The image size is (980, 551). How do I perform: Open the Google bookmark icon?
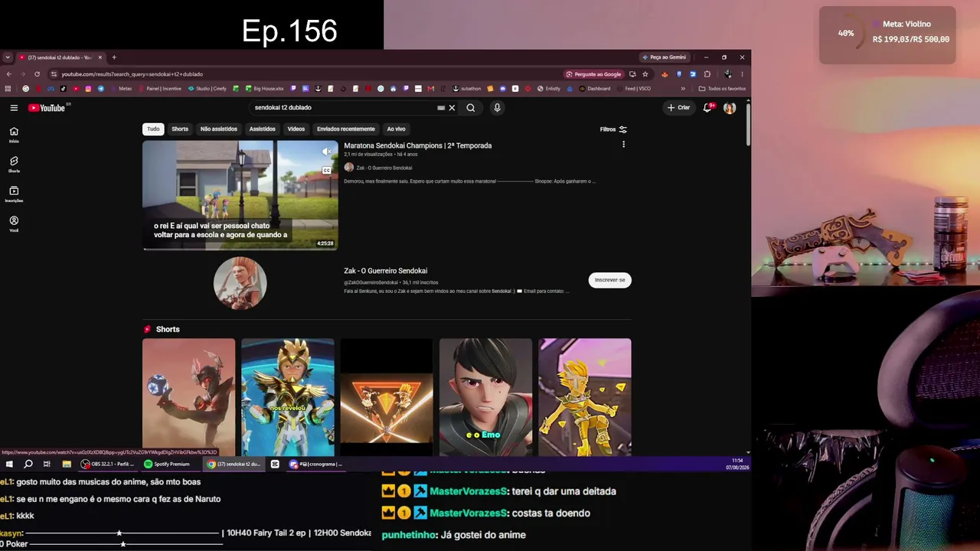point(25,89)
